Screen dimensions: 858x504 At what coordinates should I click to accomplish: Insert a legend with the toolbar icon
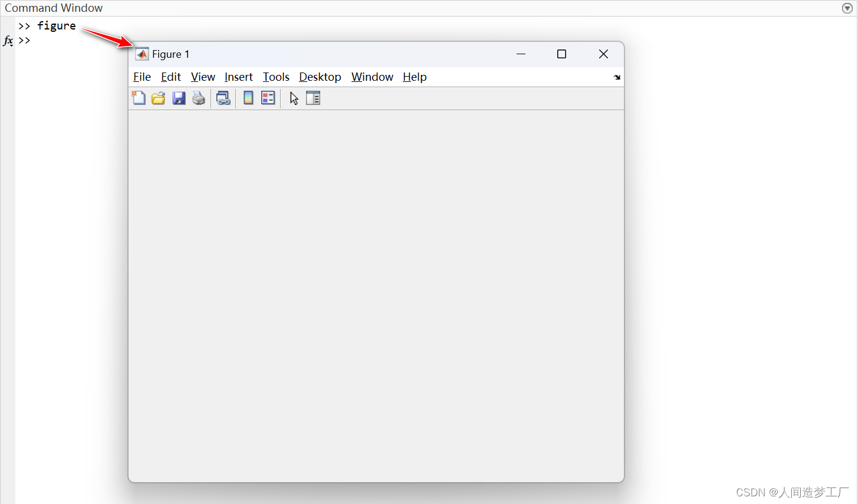click(x=268, y=98)
